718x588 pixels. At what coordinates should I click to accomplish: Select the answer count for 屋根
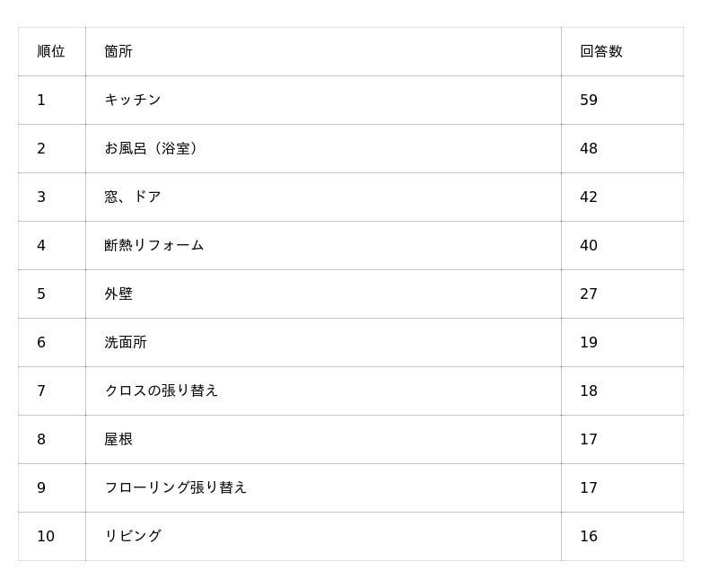[589, 439]
